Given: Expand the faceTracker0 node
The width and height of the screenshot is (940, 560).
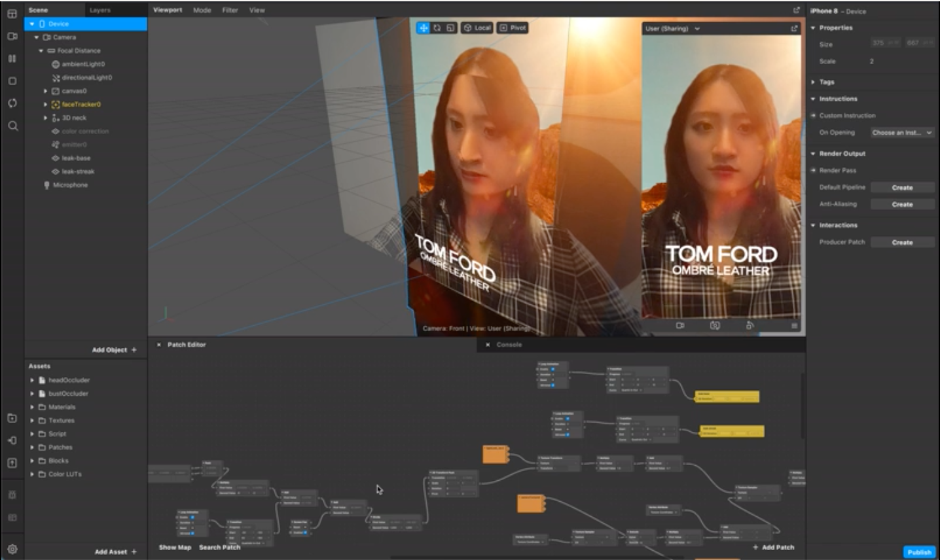Looking at the screenshot, I should pos(45,104).
